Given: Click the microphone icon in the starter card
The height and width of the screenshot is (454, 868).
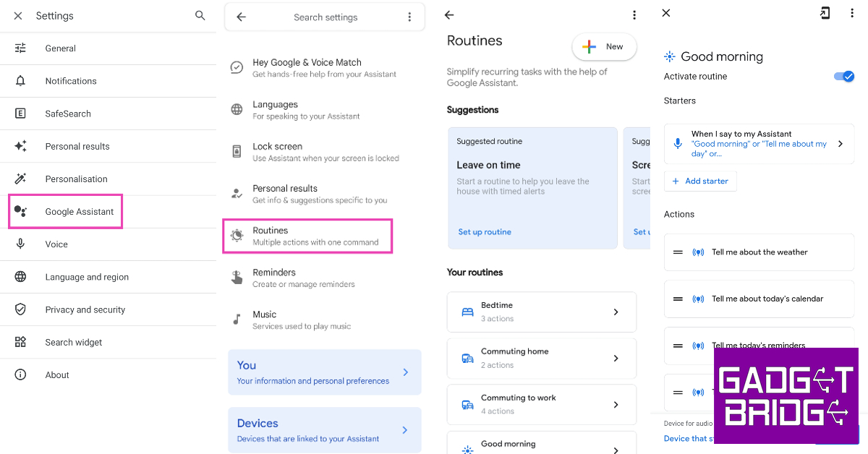Looking at the screenshot, I should click(678, 144).
